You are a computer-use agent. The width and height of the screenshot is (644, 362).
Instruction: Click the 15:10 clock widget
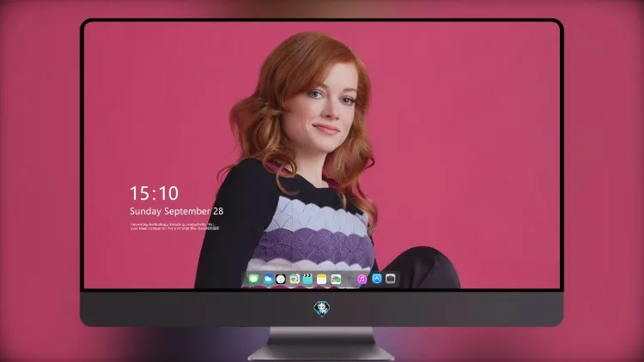154,193
